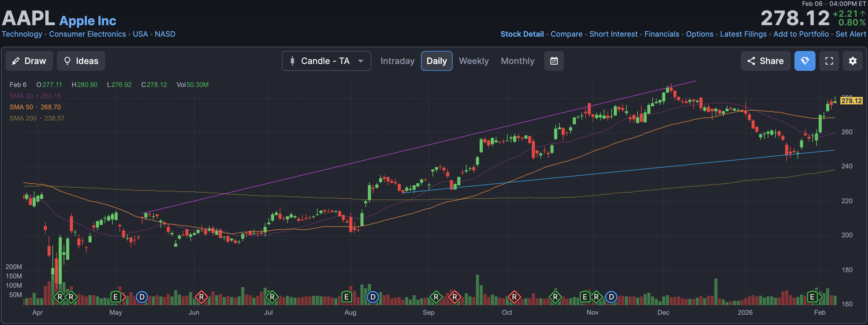Click the red R marker in October
Screen dimensions: 868x325
514,297
